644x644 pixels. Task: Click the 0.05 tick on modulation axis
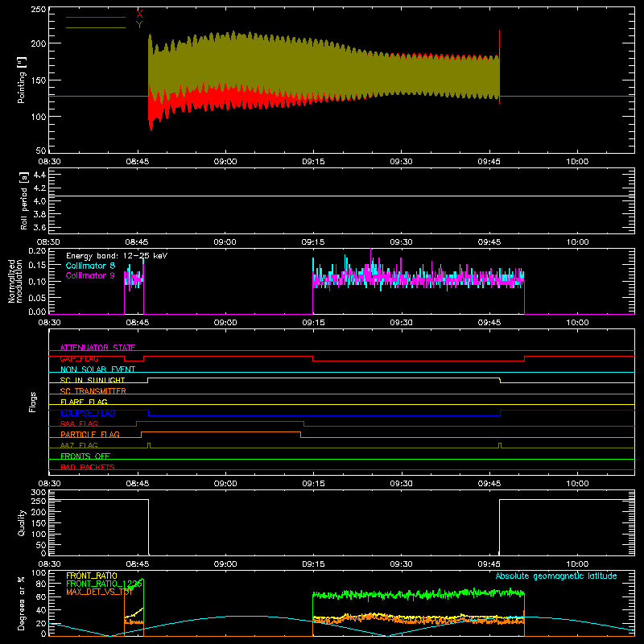37,297
